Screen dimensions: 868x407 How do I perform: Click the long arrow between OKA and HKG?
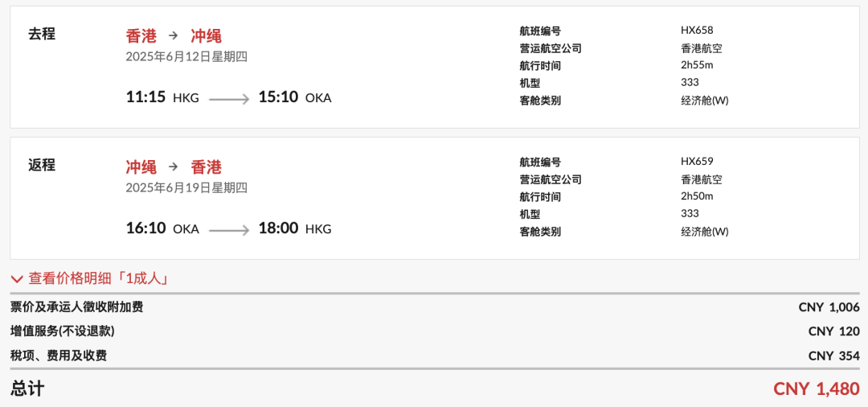229,230
